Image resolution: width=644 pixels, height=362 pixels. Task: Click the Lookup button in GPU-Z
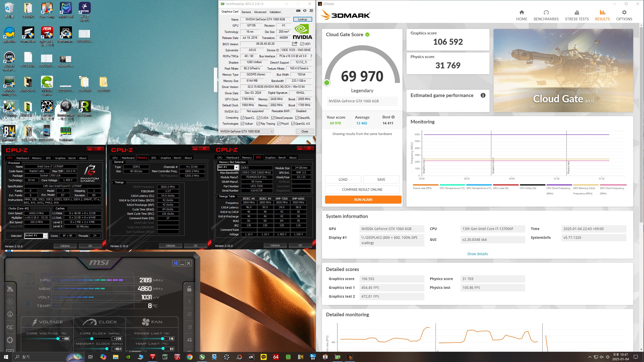302,19
